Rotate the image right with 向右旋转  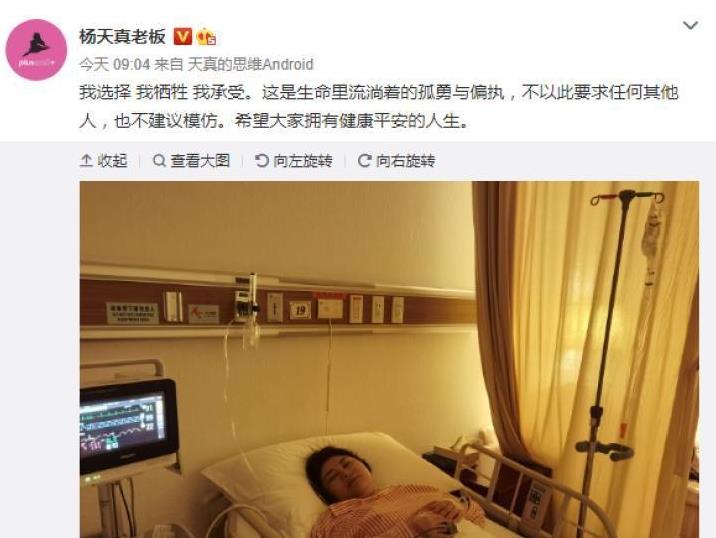pos(396,161)
